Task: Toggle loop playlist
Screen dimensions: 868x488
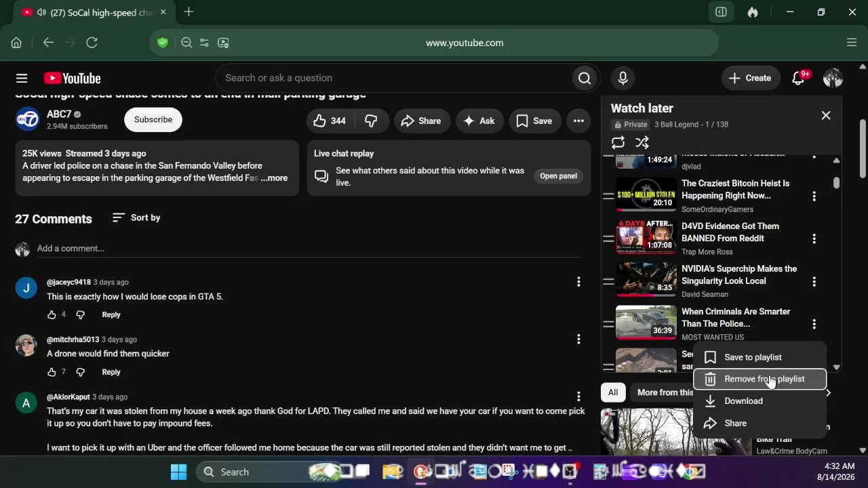Action: 618,142
